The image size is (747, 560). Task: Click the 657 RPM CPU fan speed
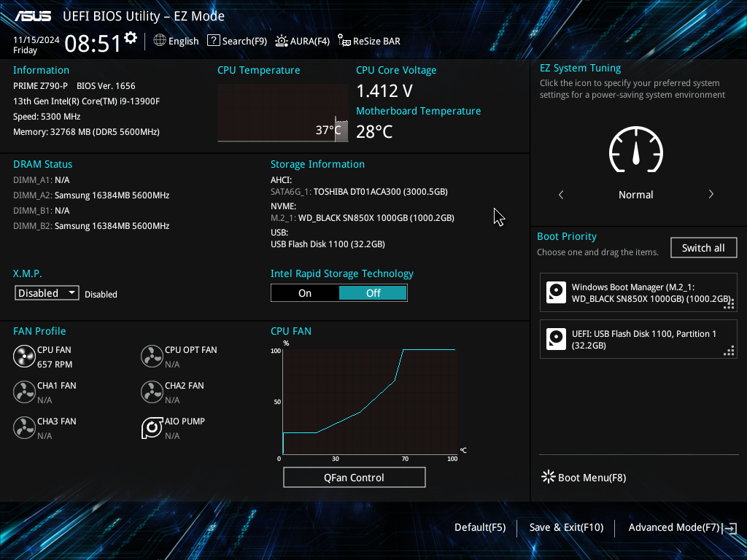(x=55, y=365)
